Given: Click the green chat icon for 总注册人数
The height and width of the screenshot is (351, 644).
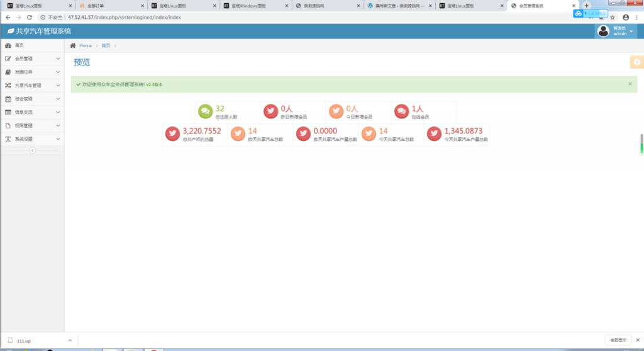Looking at the screenshot, I should (205, 111).
